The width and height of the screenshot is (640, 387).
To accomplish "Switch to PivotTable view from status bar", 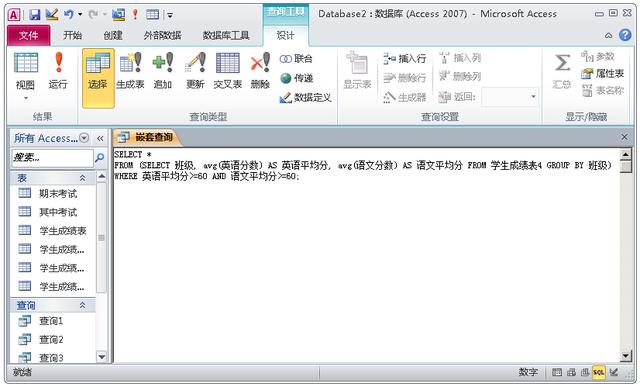I will point(571,372).
